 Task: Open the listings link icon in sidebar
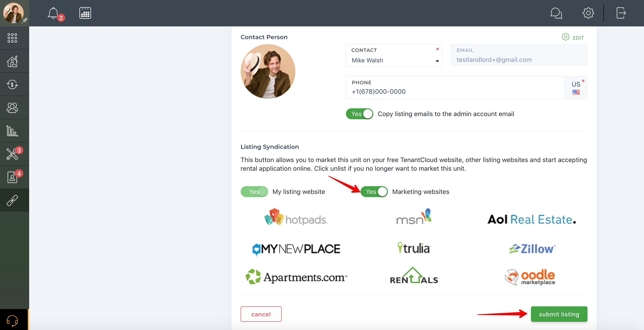click(12, 200)
